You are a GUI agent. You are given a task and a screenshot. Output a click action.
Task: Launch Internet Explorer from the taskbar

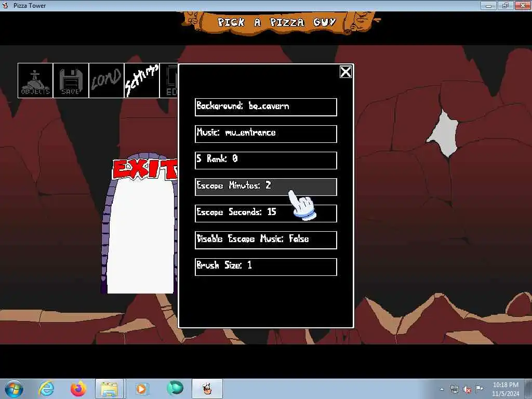(46, 389)
